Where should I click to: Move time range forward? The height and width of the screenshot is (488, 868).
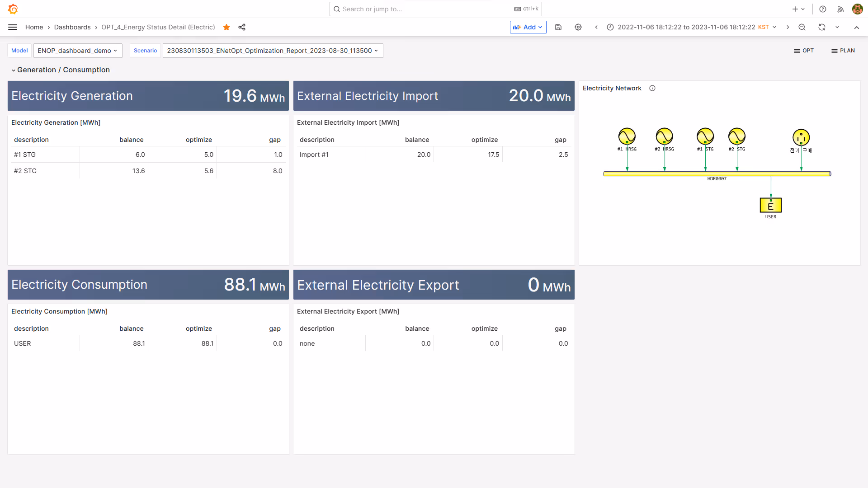[x=788, y=27]
